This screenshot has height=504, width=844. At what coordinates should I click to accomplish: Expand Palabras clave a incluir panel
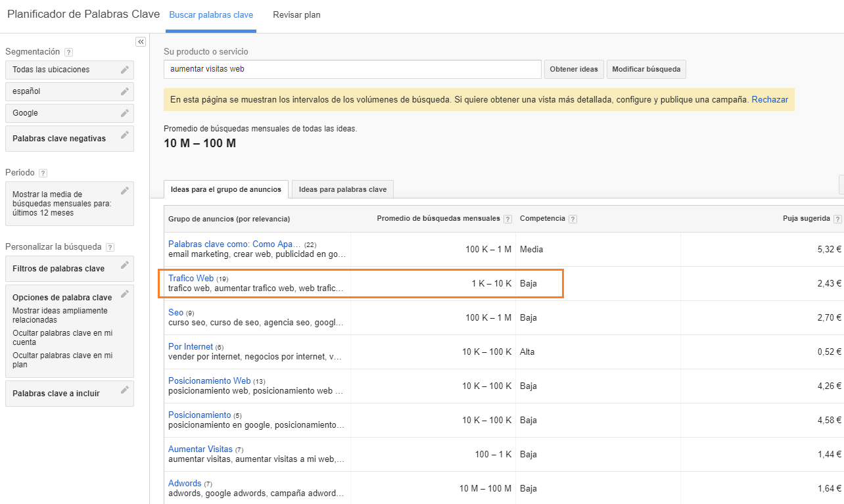point(125,390)
